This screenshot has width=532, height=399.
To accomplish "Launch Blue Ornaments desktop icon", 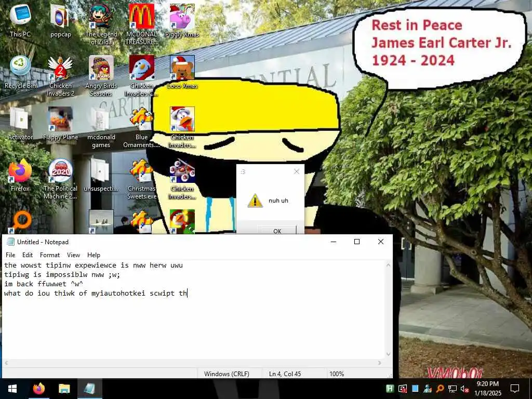I will 141,127.
